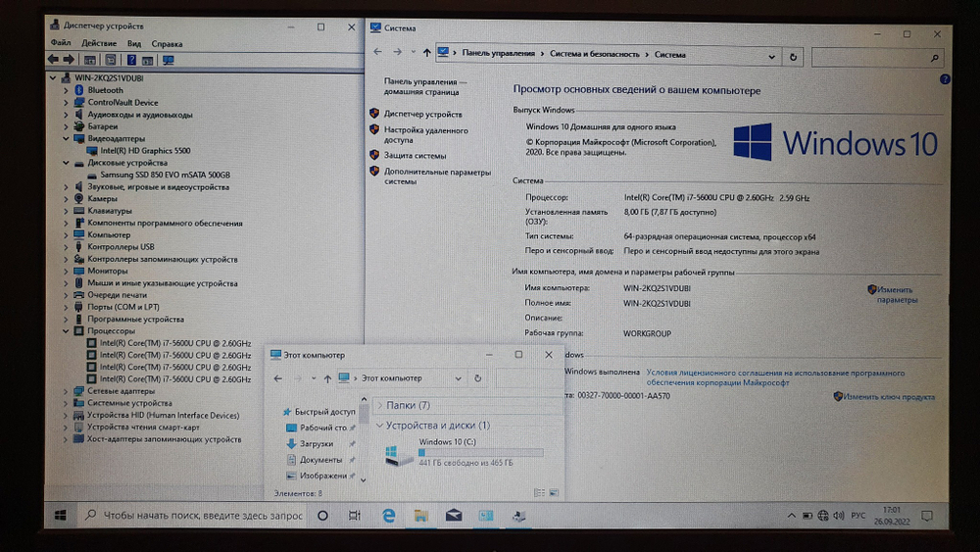Click Панель управления breadcrumb
Screen dimensions: 980x552
(498, 53)
